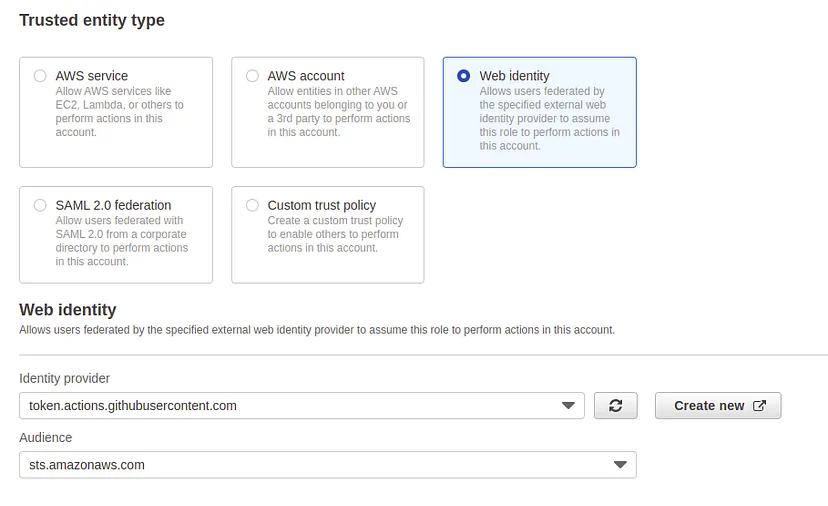Click the Trusted entity type heading

click(92, 20)
